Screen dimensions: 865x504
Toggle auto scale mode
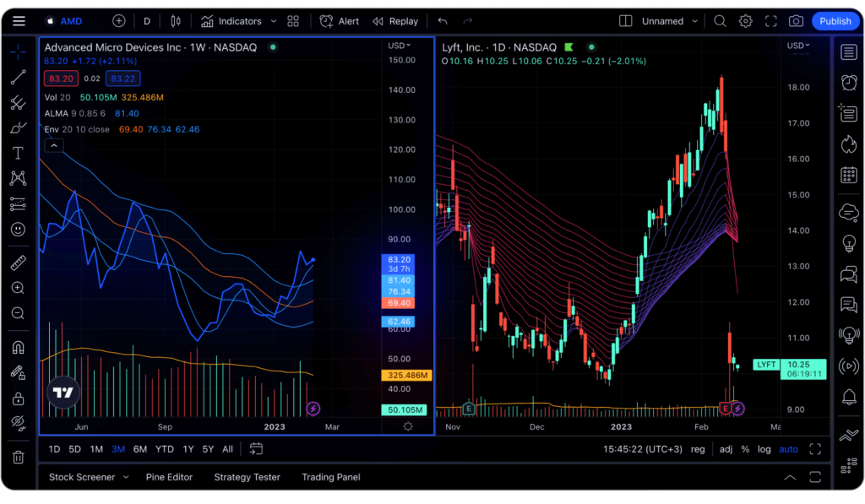[x=788, y=449]
